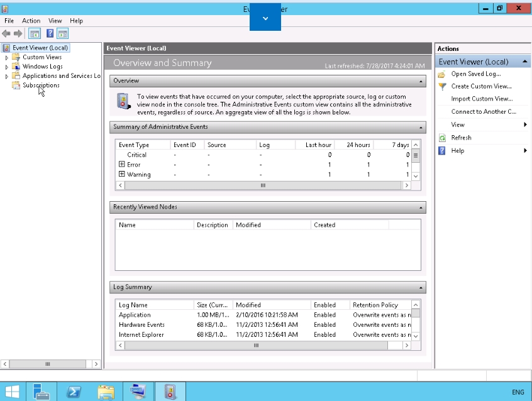Toggle the show/hide console tree toolbar icon
This screenshot has height=401, width=532.
coord(35,33)
